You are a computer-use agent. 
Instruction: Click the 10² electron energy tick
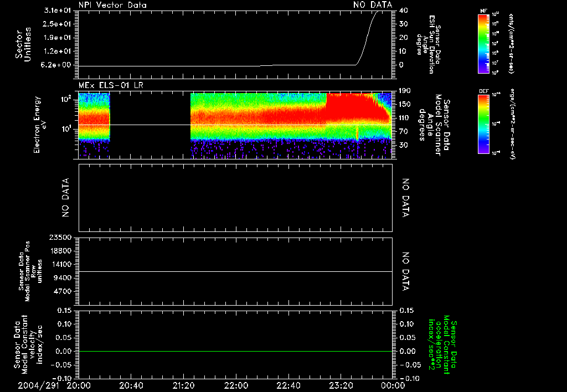[67, 99]
